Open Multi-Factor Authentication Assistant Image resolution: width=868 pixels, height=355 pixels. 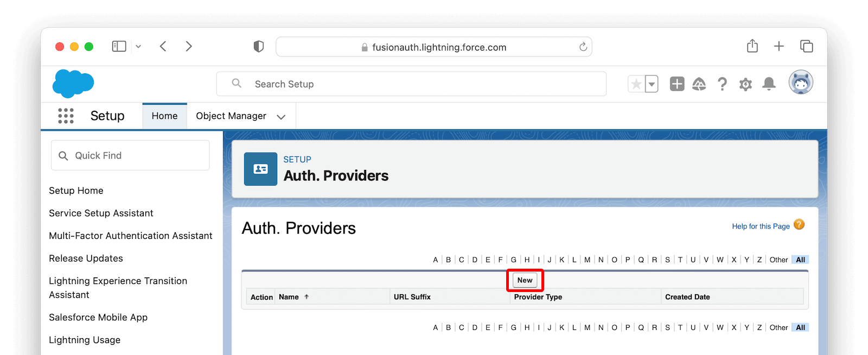coord(131,236)
